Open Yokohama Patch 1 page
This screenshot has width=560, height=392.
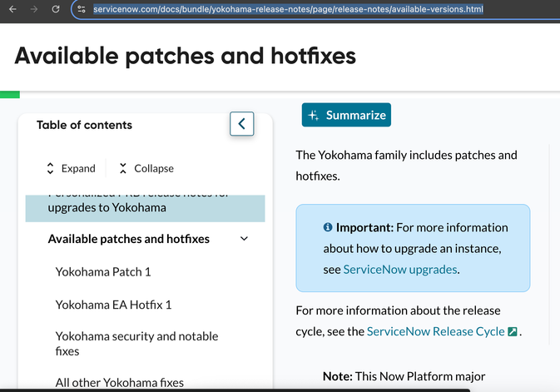pyautogui.click(x=103, y=272)
